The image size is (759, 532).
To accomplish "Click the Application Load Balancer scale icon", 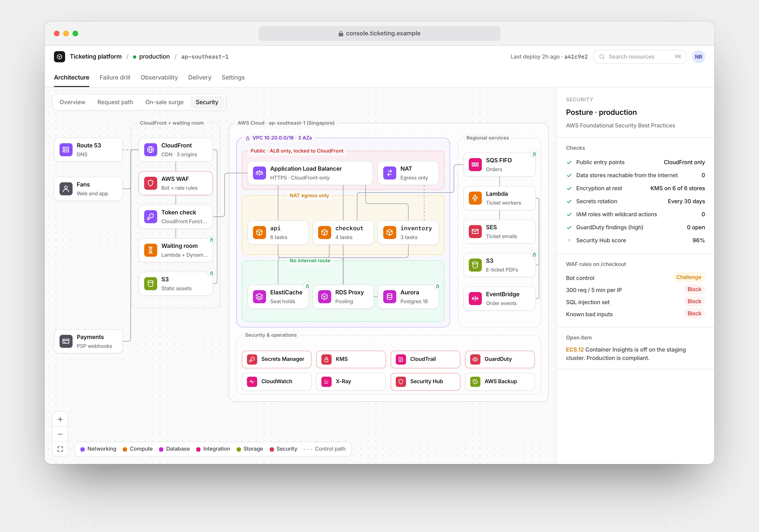I will tap(259, 173).
